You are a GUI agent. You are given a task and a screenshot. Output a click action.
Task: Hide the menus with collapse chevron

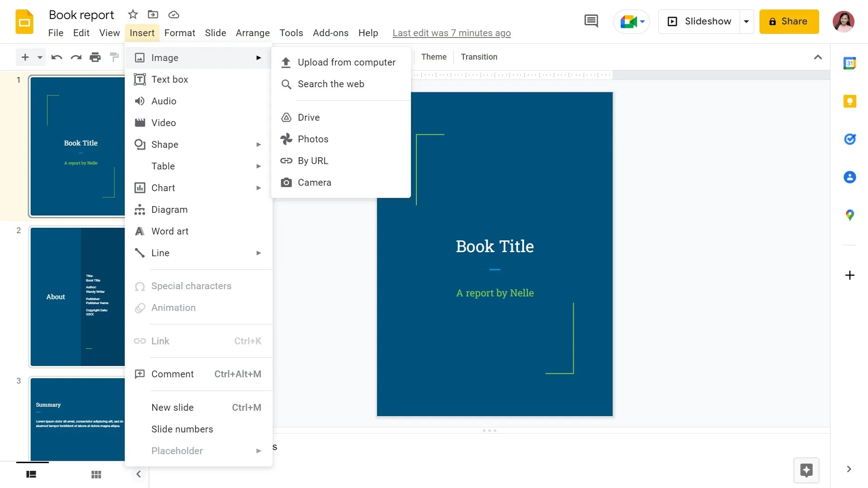pos(817,57)
